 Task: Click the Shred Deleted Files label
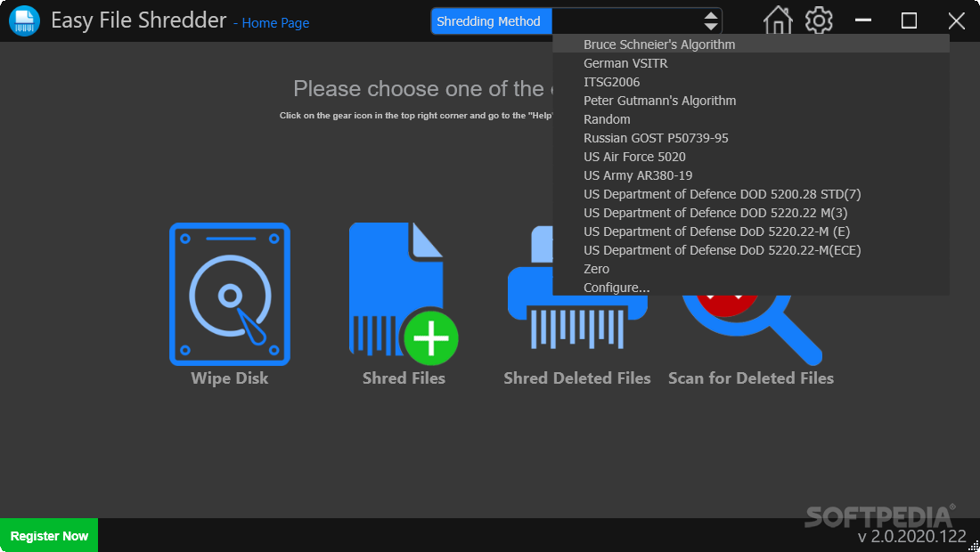tap(577, 378)
